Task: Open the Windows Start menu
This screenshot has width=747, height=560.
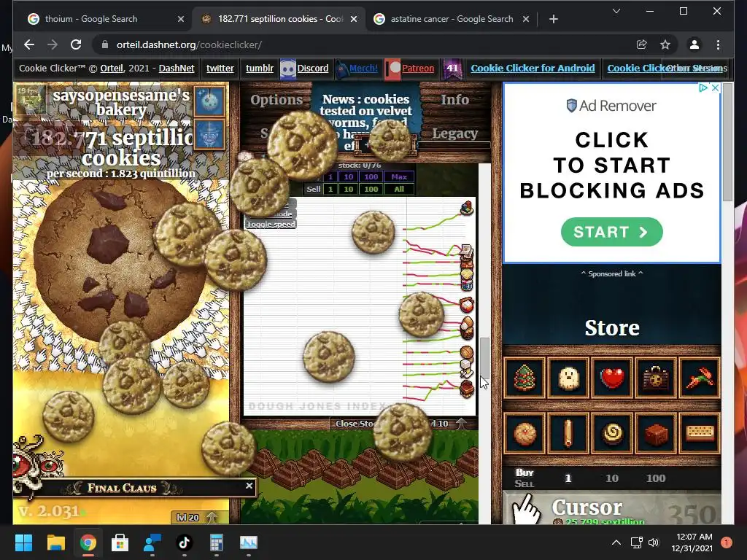Action: (x=23, y=542)
